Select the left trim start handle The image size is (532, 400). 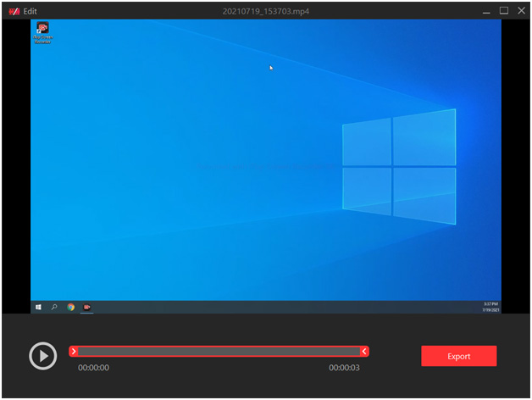point(74,351)
